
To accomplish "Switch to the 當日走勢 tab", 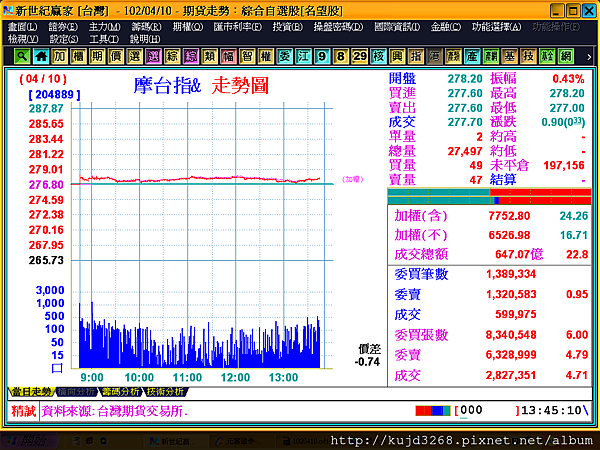I will [x=31, y=392].
